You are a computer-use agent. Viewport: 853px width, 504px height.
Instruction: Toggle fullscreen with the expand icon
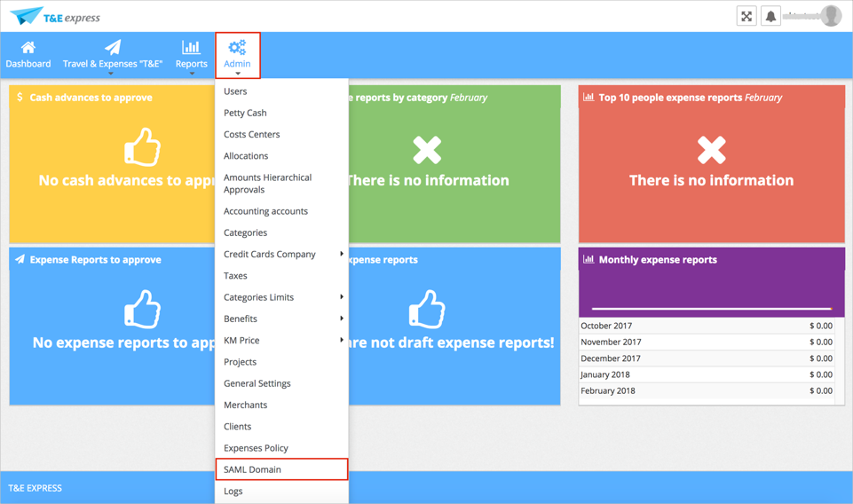tap(746, 16)
